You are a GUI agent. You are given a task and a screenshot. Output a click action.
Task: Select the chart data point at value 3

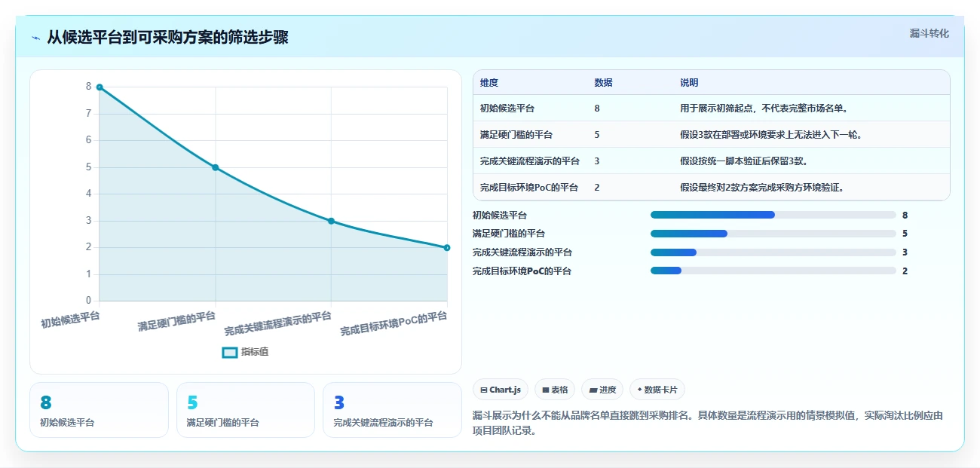coord(331,221)
